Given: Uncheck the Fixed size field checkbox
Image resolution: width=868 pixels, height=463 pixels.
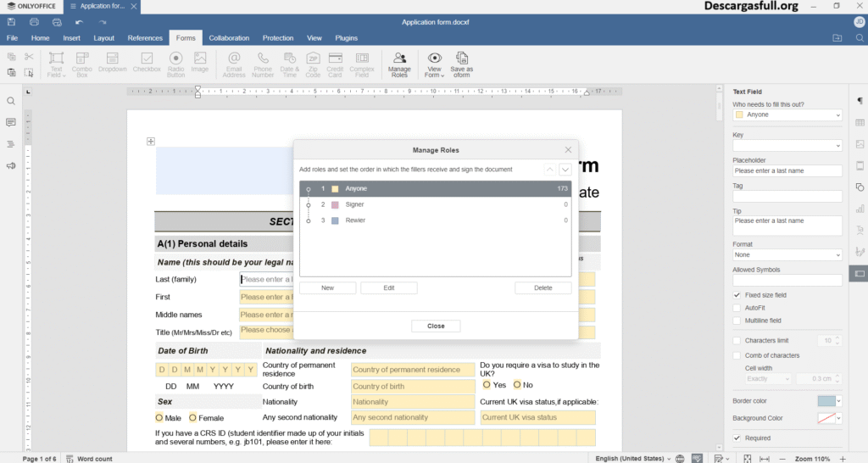Looking at the screenshot, I should click(737, 295).
